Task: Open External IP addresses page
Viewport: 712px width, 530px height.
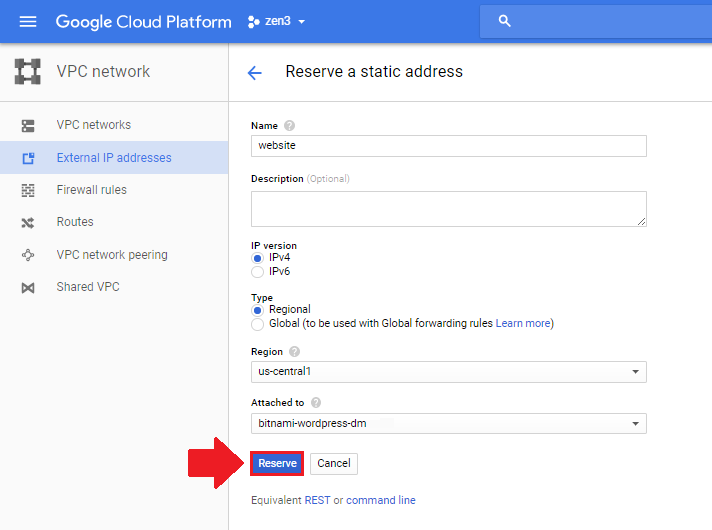Action: coord(114,158)
